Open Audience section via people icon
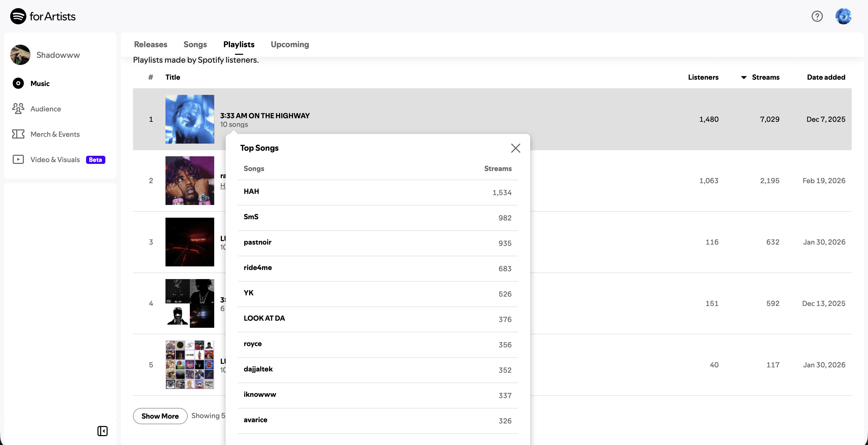 pyautogui.click(x=18, y=109)
